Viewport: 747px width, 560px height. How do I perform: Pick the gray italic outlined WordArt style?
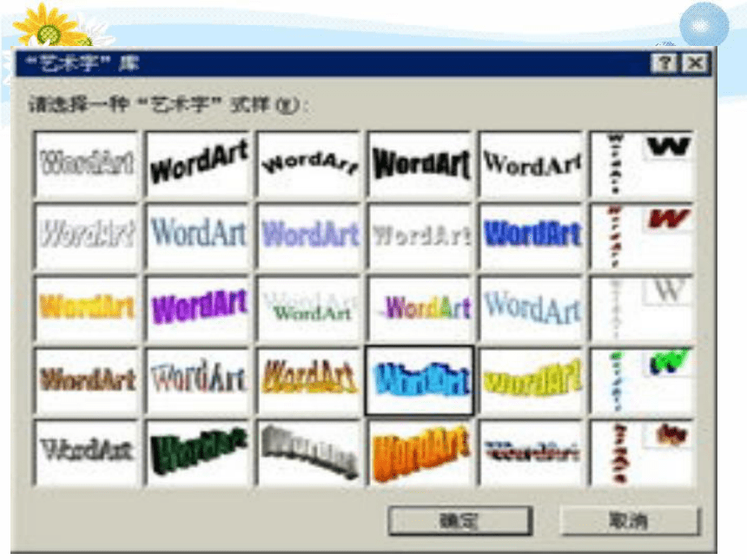pos(87,235)
